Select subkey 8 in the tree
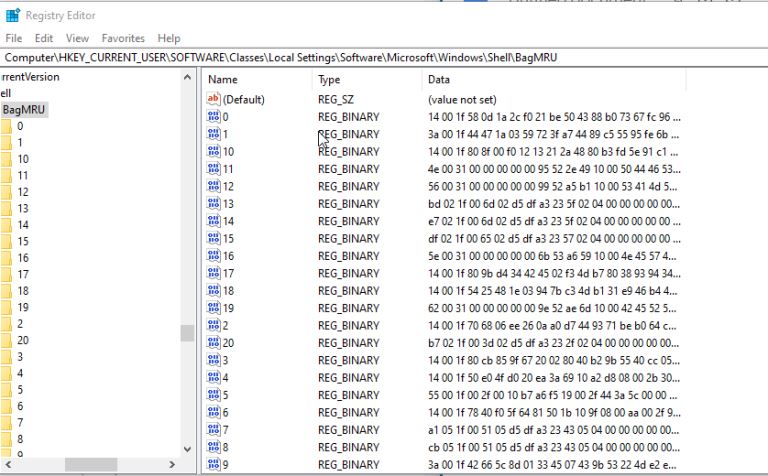 coord(20,439)
